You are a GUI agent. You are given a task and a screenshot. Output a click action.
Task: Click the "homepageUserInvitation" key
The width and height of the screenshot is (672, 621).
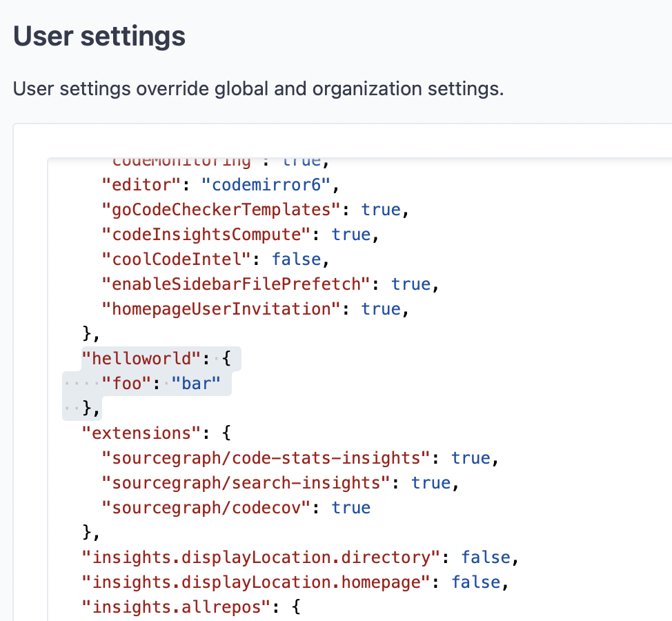(x=221, y=309)
